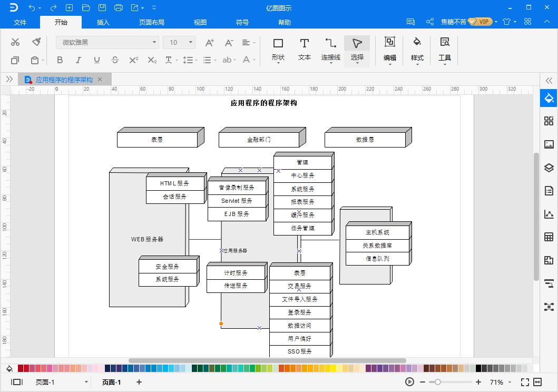Switch to the 插入 ribbon tab
Viewport: 558px width, 392px height.
[x=102, y=22]
